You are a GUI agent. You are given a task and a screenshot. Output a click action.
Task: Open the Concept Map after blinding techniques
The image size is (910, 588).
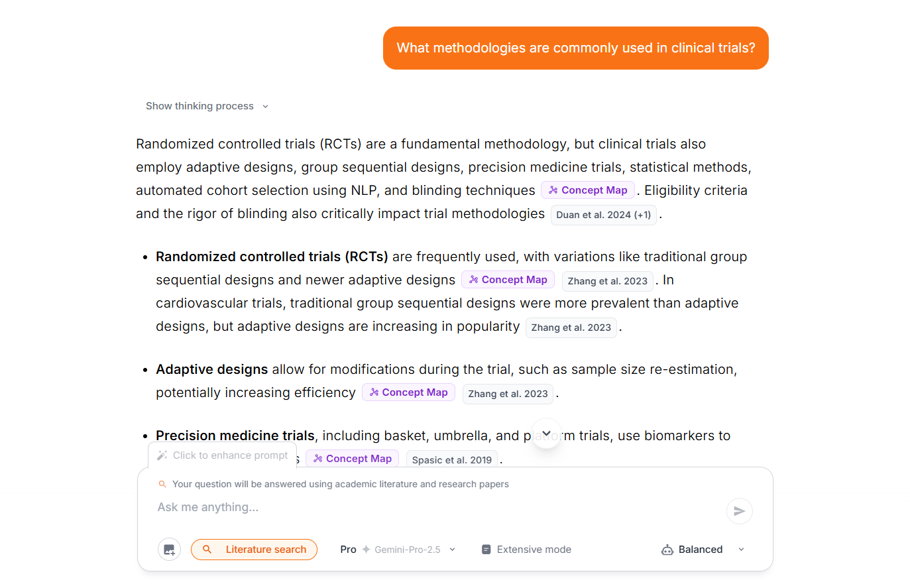pyautogui.click(x=587, y=190)
